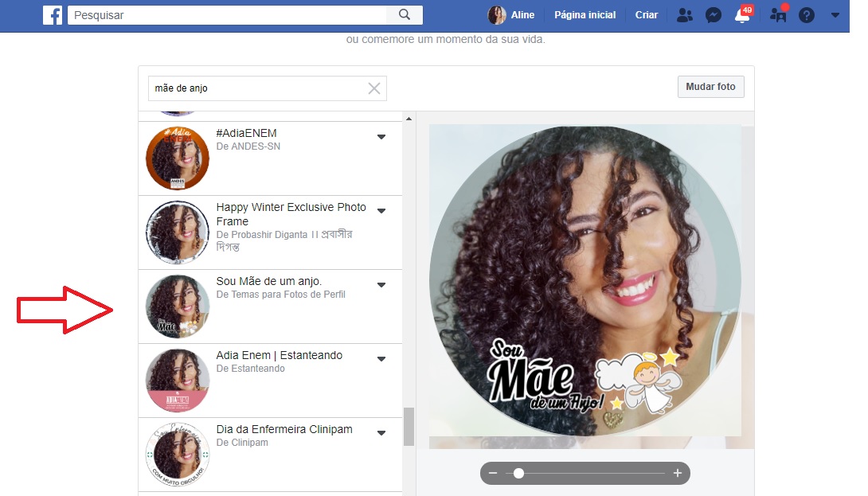
Task: Open Aline's profile link
Action: point(510,14)
